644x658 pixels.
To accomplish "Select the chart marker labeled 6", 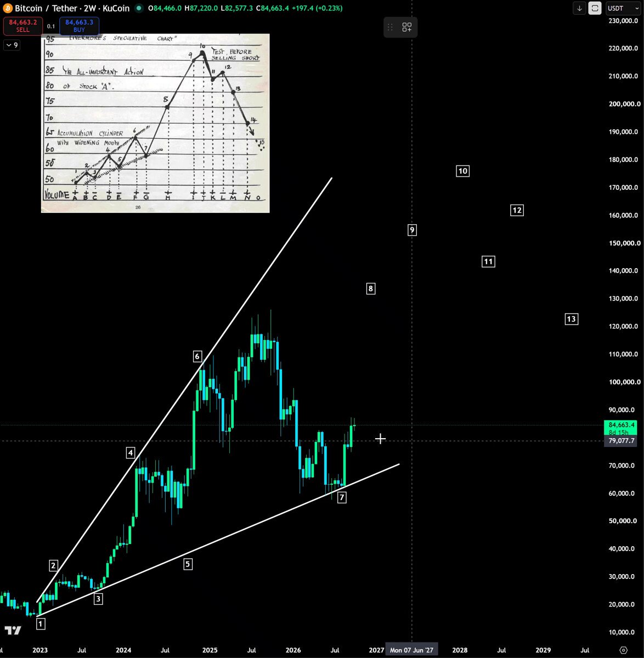I will 197,356.
